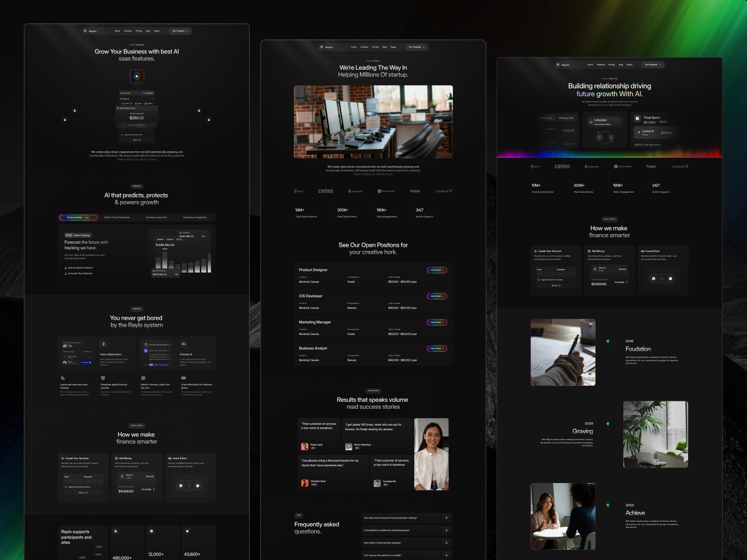Click the glowing cloud chip icon
Screen dimensions: 747x560
137,76
